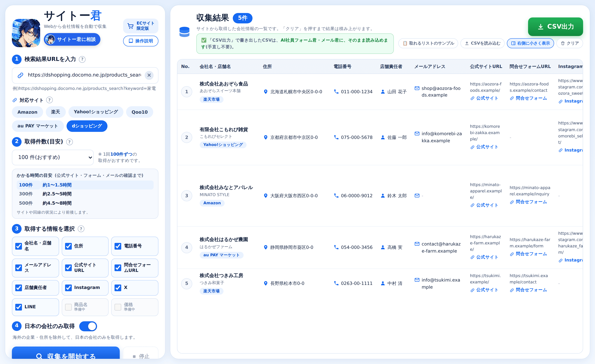Click CSVを読み込む button
This screenshot has width=595, height=364.
483,43
